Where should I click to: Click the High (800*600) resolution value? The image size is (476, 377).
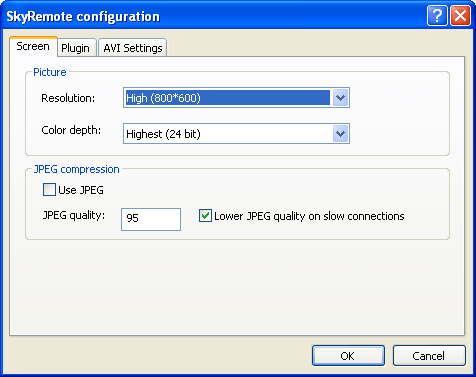[x=163, y=98]
